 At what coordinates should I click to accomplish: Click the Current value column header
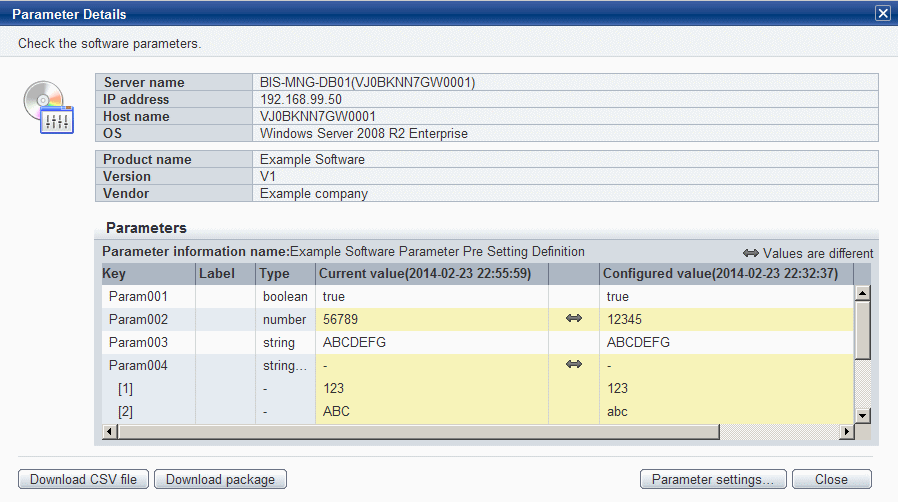(432, 274)
